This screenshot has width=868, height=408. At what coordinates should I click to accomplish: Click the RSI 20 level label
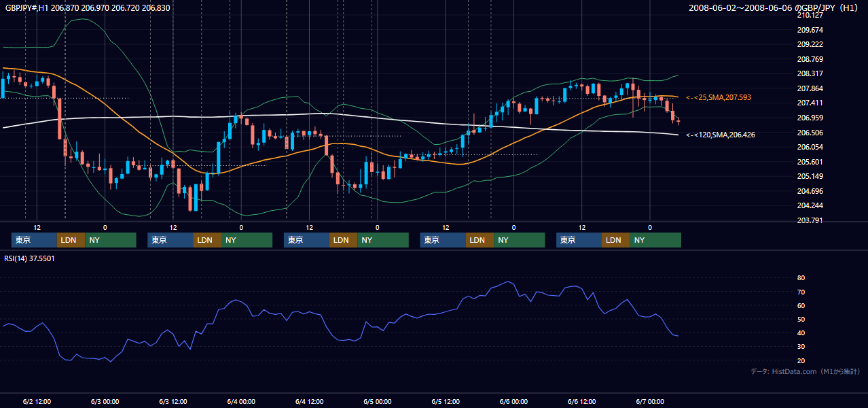pyautogui.click(x=801, y=360)
